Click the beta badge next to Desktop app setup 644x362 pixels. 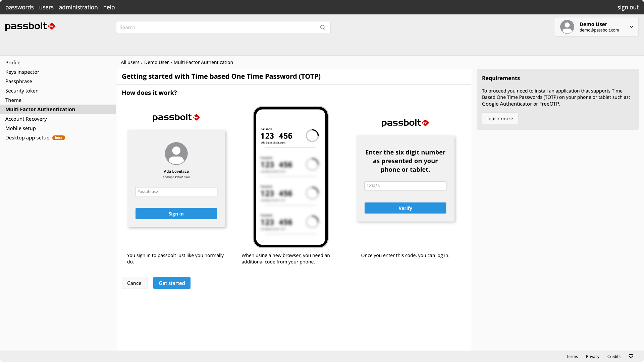59,138
